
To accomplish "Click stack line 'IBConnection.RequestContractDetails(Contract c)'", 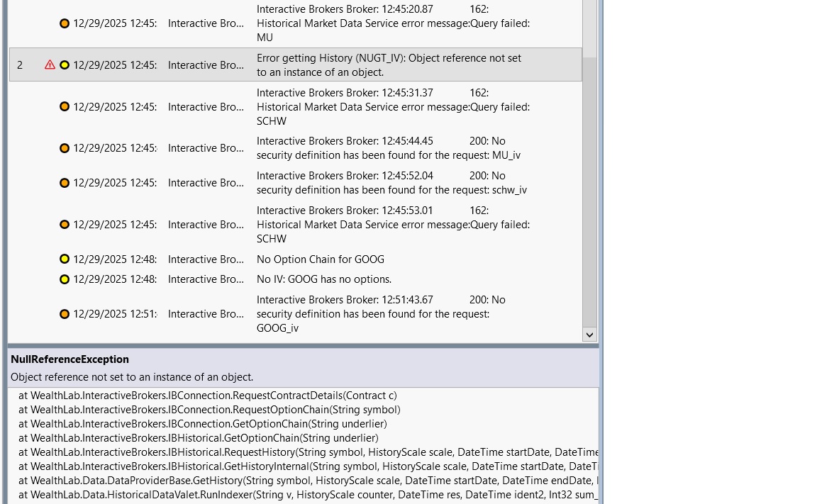I will [x=207, y=396].
